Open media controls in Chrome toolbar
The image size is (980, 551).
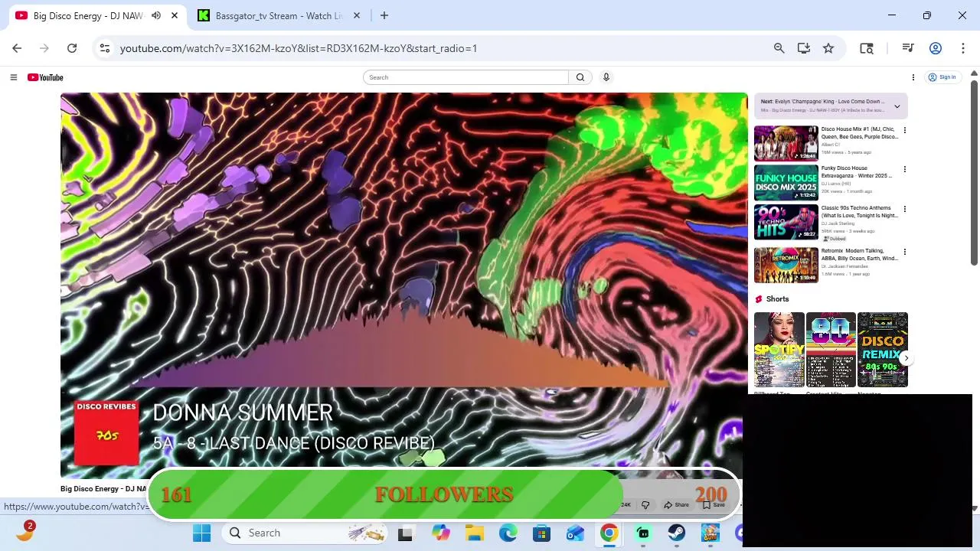[x=908, y=48]
